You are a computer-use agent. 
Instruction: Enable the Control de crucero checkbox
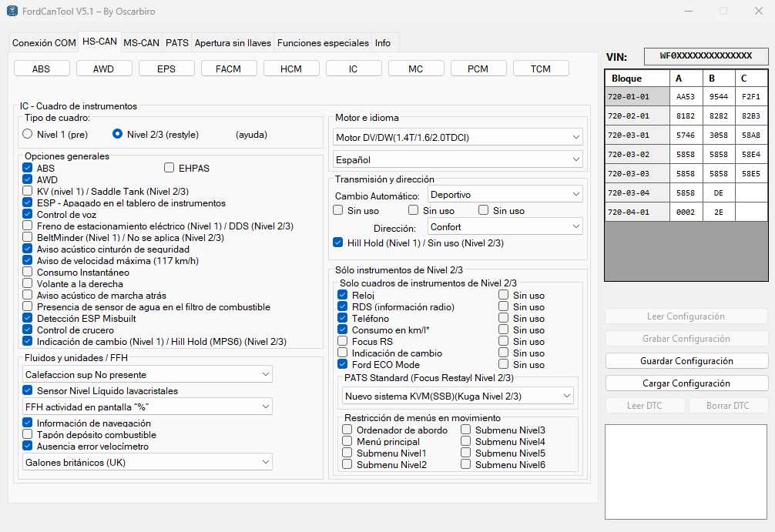pos(29,330)
